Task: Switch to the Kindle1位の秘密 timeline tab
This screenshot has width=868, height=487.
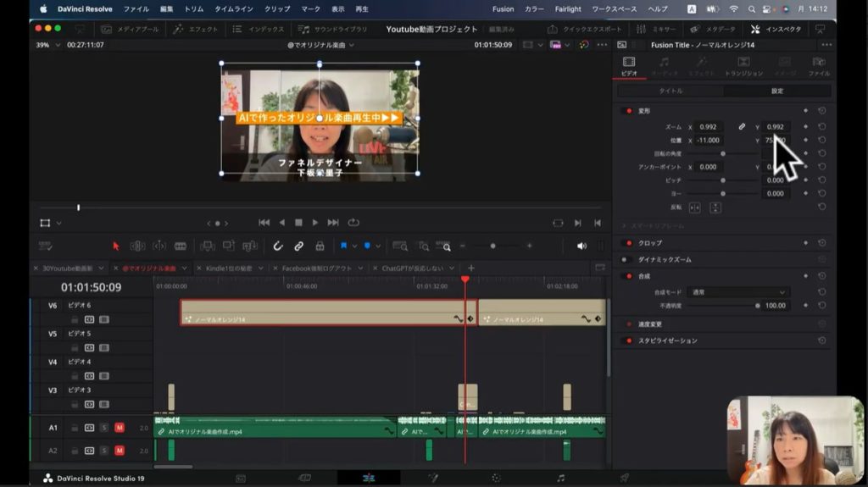Action: point(228,268)
